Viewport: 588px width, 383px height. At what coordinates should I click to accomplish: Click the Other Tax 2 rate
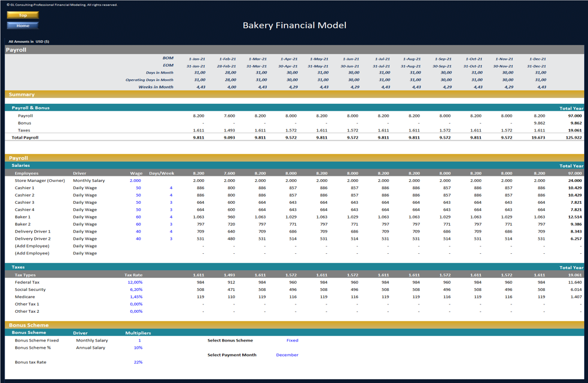point(136,311)
